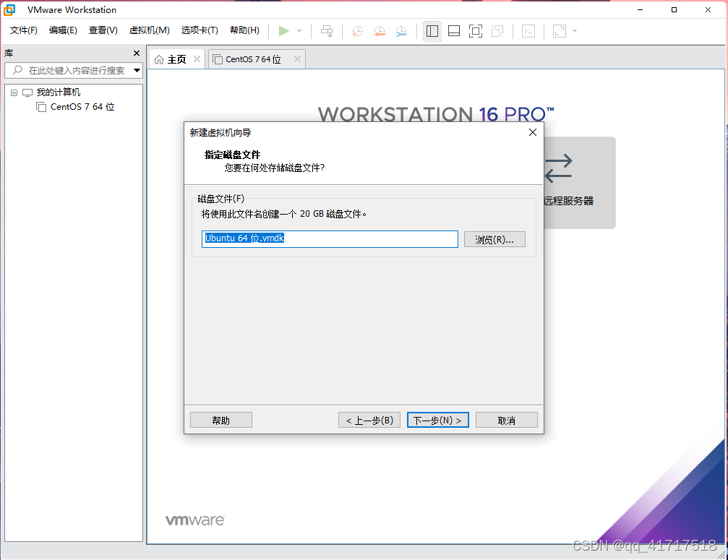
Task: Toggle the library sidebar view icon
Action: click(x=432, y=31)
